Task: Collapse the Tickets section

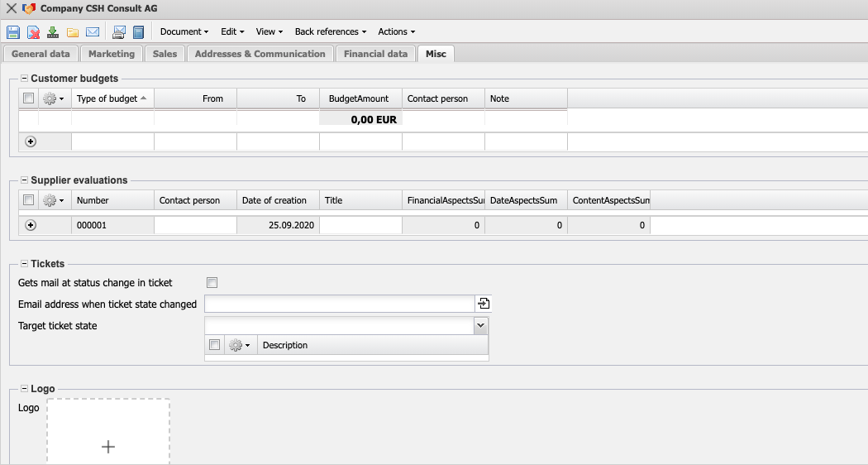Action: point(24,264)
